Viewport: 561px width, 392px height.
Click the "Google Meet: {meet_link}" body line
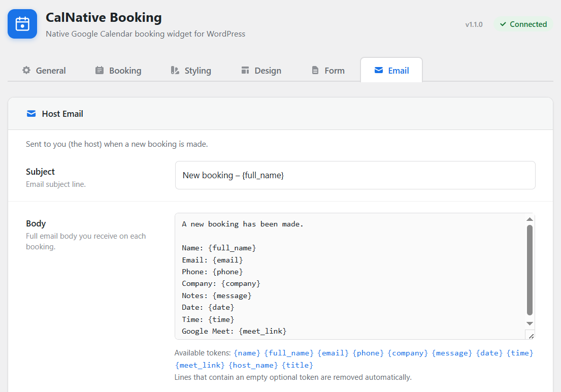234,331
